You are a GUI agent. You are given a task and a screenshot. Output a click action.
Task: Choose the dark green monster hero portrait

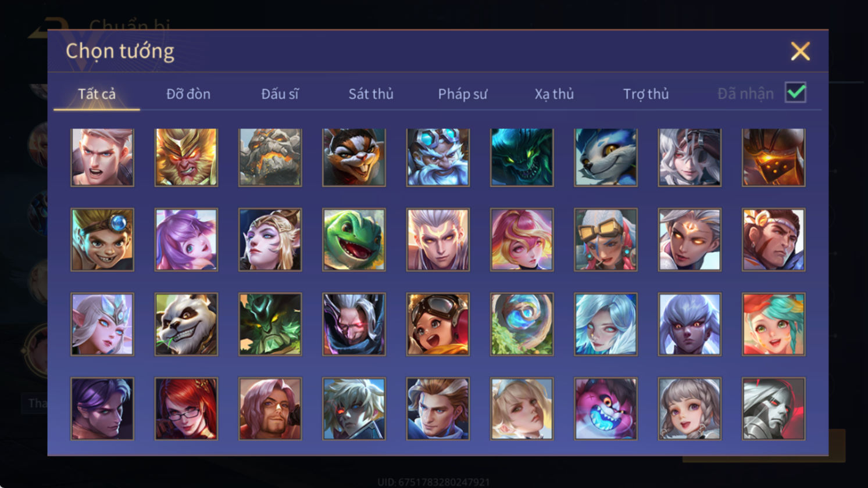(521, 157)
